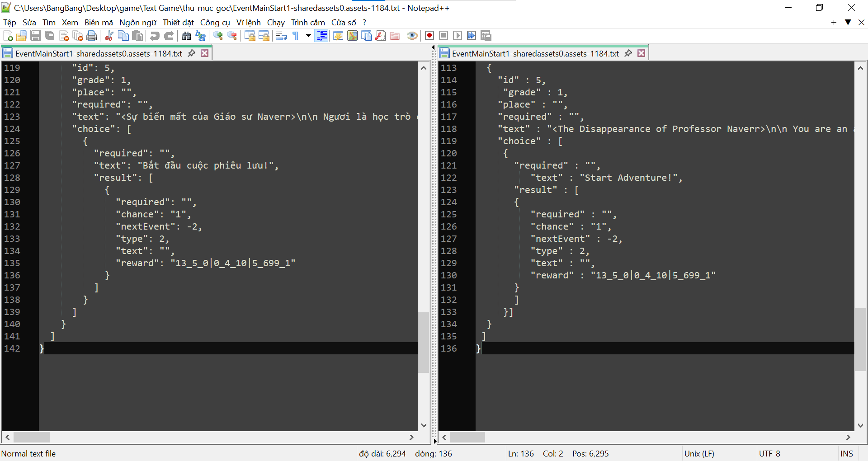Toggle INS mode in the status bar

point(847,453)
